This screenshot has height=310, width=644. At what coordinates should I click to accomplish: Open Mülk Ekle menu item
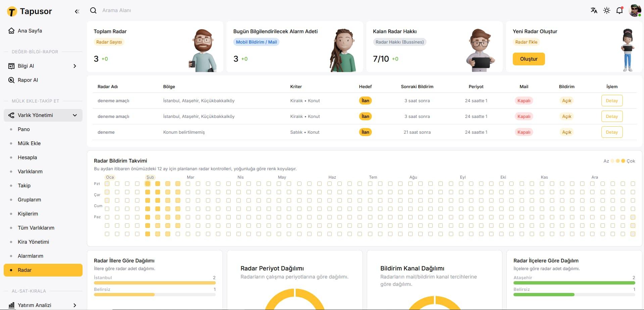43,143
